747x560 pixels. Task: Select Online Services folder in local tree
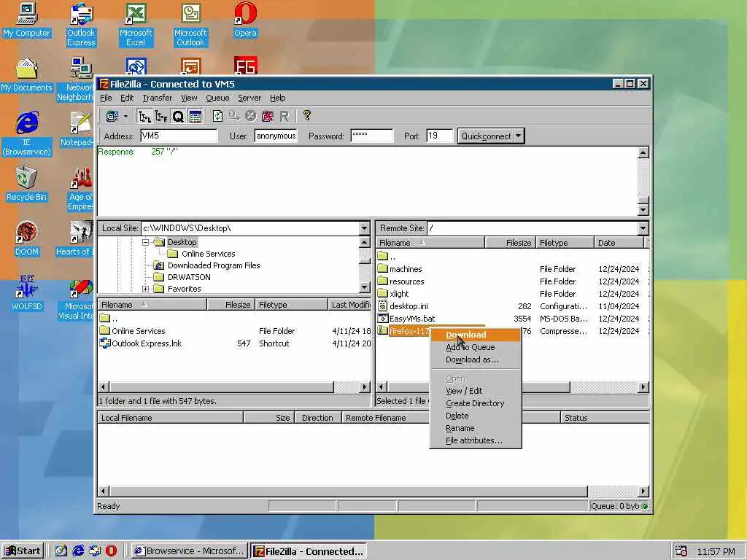tap(208, 254)
